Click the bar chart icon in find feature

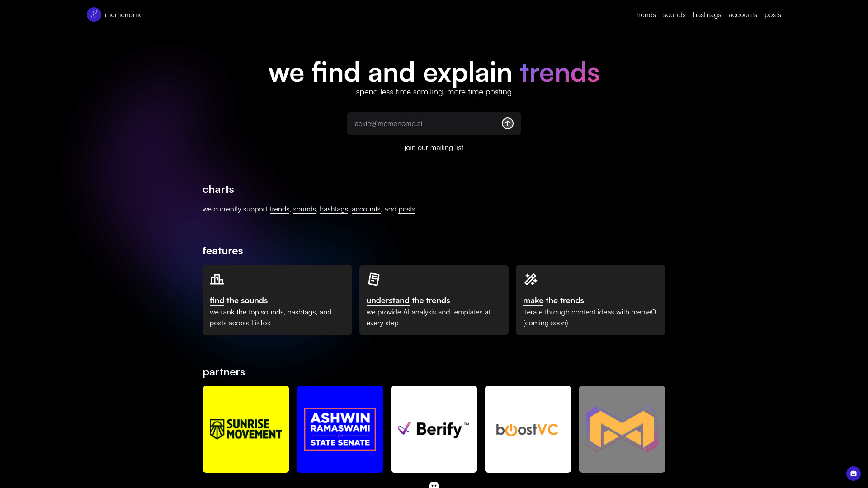(x=217, y=279)
